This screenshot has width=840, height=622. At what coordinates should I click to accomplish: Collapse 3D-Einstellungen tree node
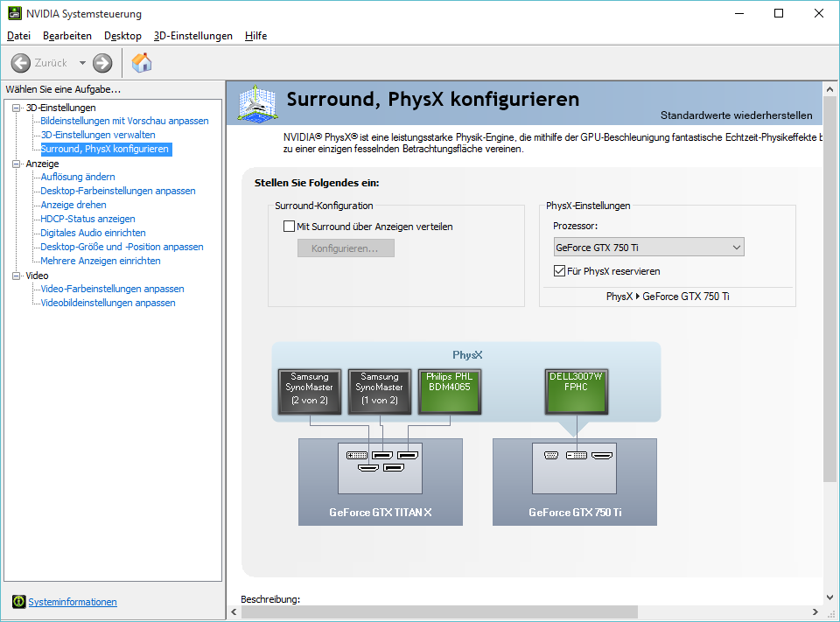(17, 108)
